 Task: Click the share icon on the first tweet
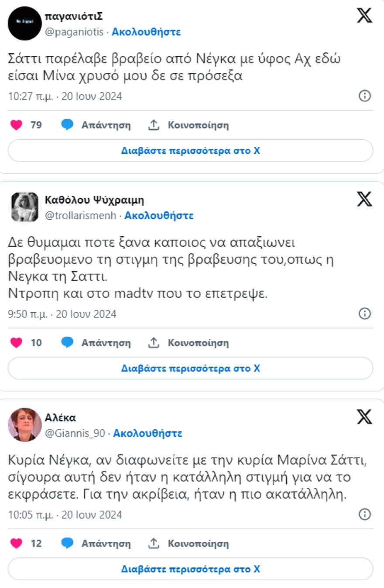(x=153, y=125)
